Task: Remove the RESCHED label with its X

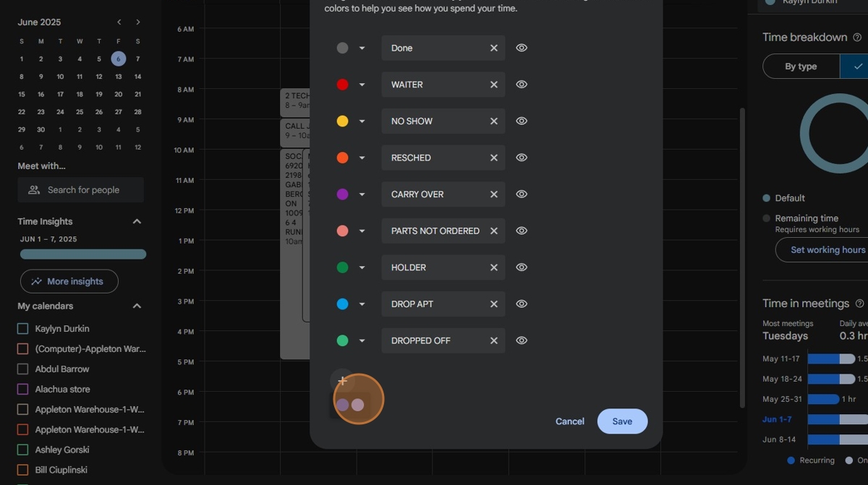Action: pyautogui.click(x=494, y=158)
